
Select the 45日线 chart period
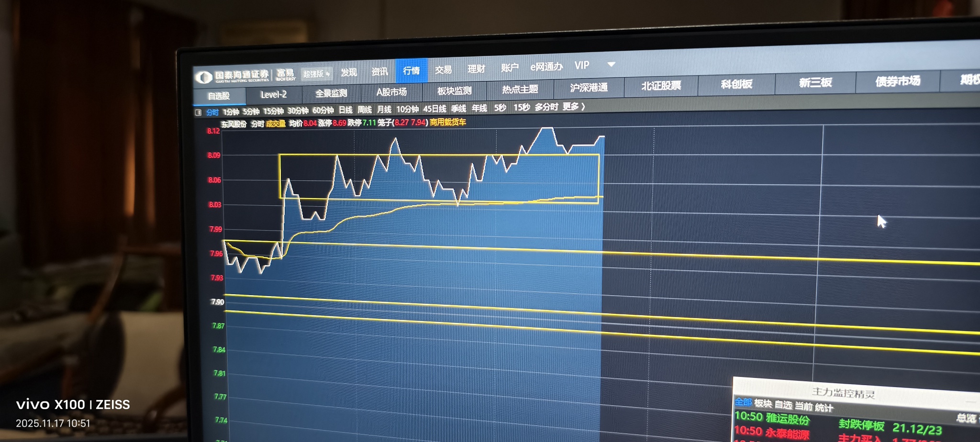(x=434, y=109)
